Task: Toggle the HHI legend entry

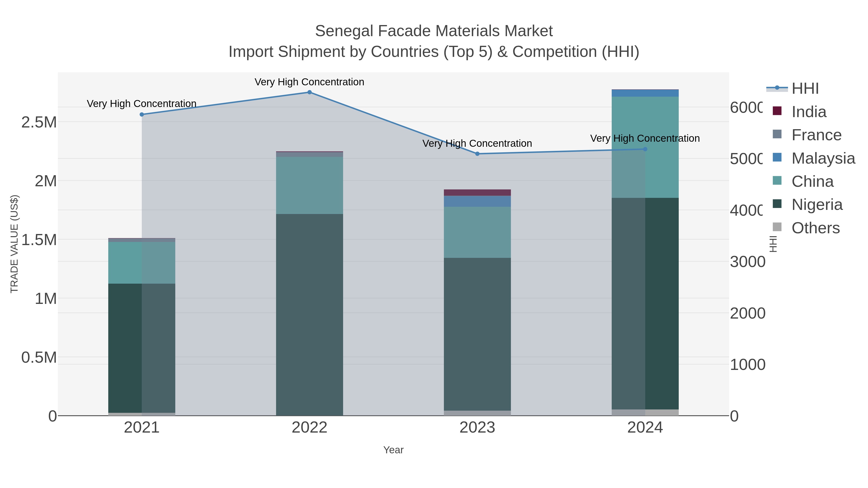Action: pyautogui.click(x=793, y=89)
